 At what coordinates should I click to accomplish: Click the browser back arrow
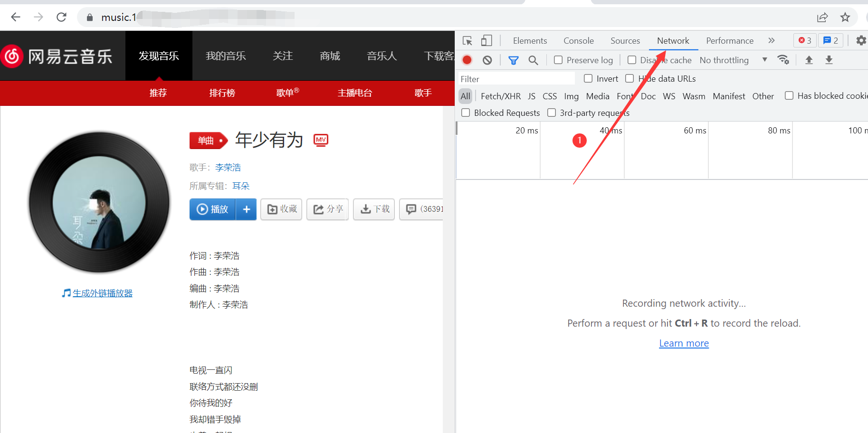click(x=16, y=17)
